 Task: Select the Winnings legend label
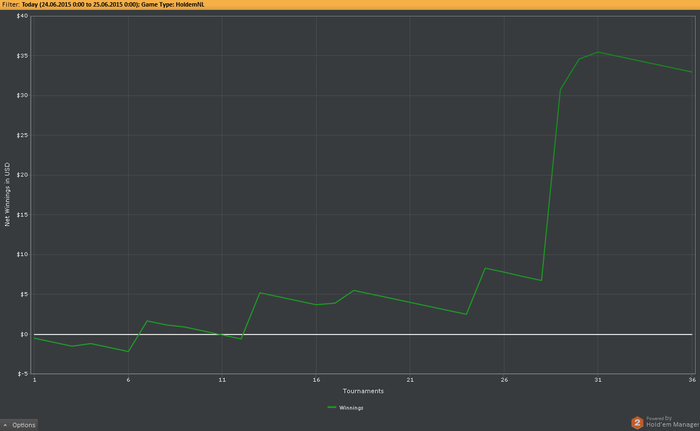coord(351,408)
